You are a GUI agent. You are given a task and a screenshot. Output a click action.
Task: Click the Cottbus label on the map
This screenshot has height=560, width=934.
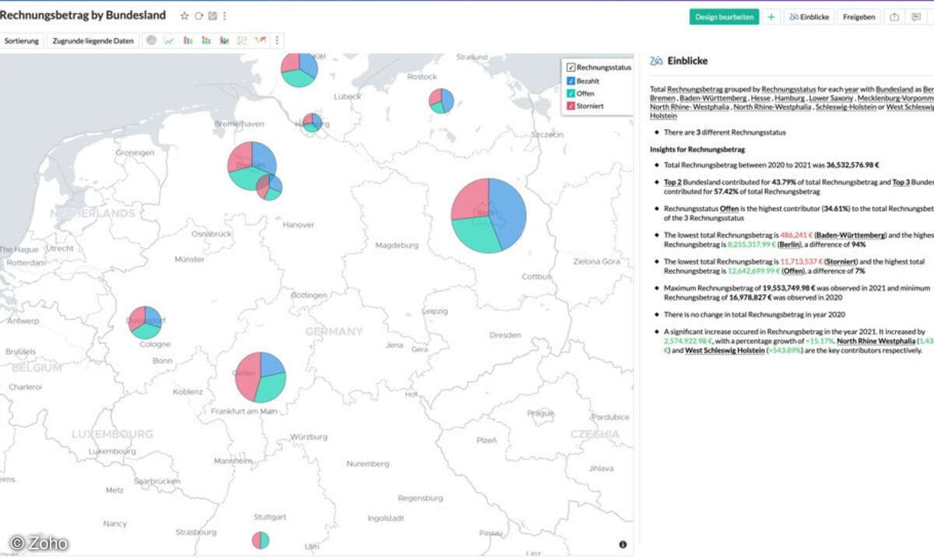(x=537, y=276)
